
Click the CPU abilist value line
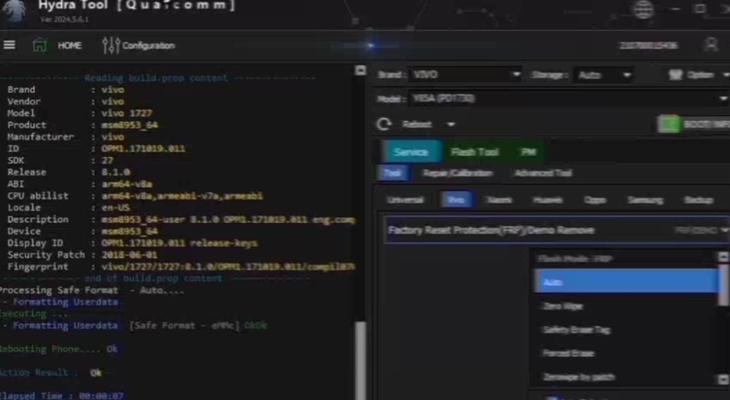tap(182, 196)
